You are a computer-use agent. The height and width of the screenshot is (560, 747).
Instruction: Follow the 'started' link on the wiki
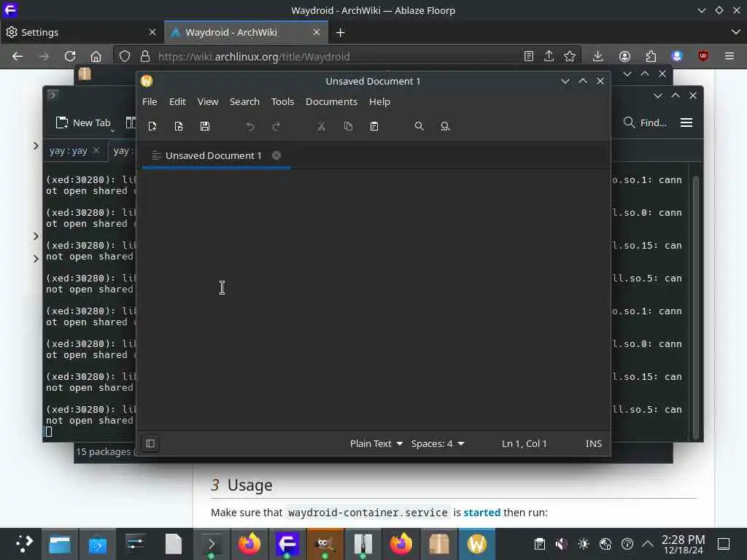point(481,513)
